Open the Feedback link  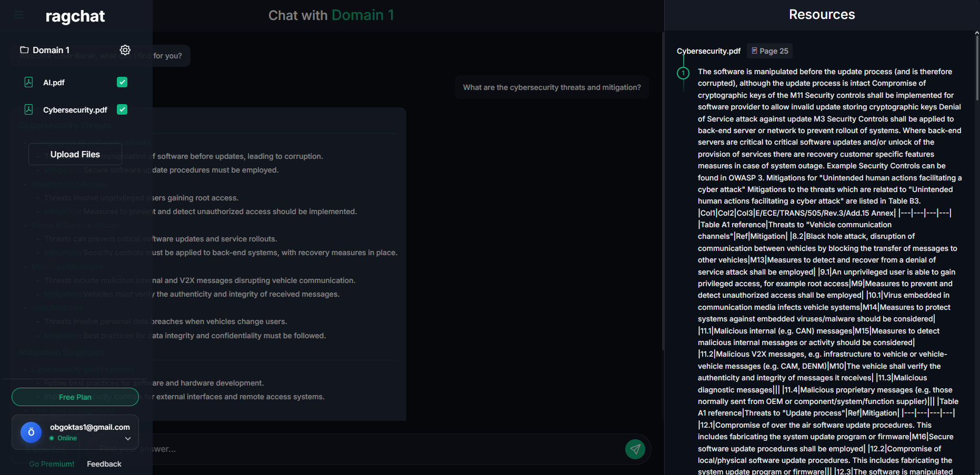coord(104,464)
